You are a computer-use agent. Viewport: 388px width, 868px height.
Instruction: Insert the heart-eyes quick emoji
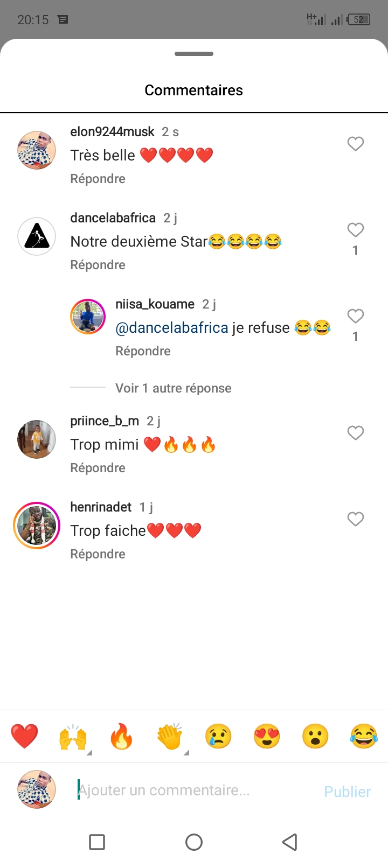(267, 737)
